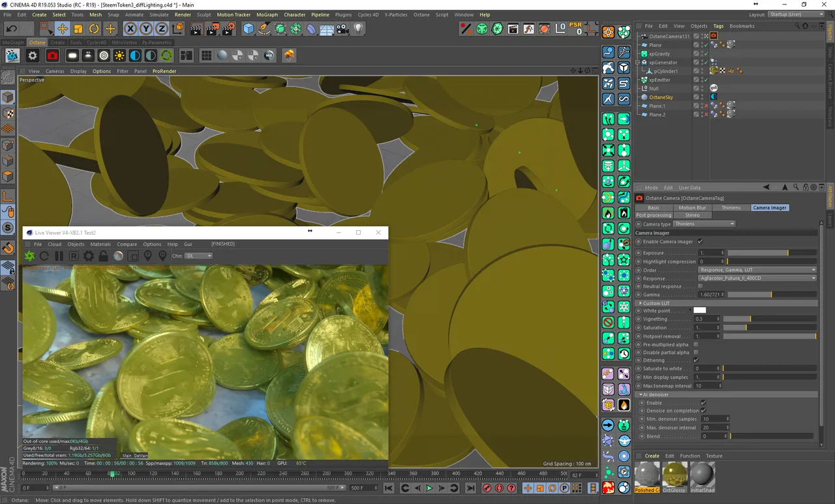This screenshot has width=835, height=504.
Task: Click the Stereo tab button
Action: pyautogui.click(x=692, y=215)
